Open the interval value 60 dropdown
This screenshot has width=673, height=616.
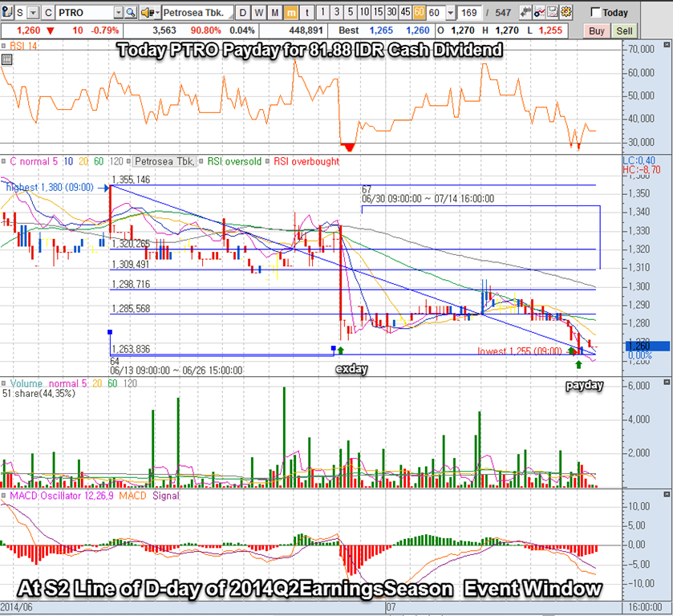(450, 13)
